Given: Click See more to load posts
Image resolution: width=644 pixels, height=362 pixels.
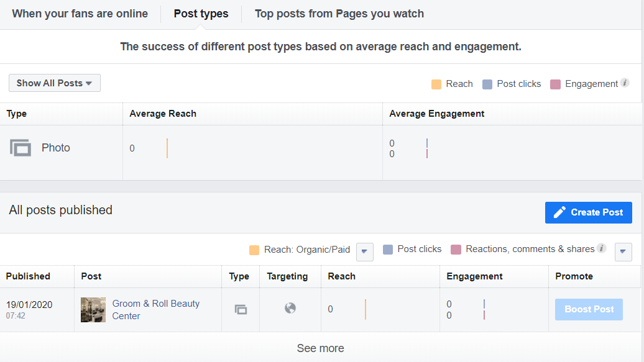Looking at the screenshot, I should tap(320, 348).
